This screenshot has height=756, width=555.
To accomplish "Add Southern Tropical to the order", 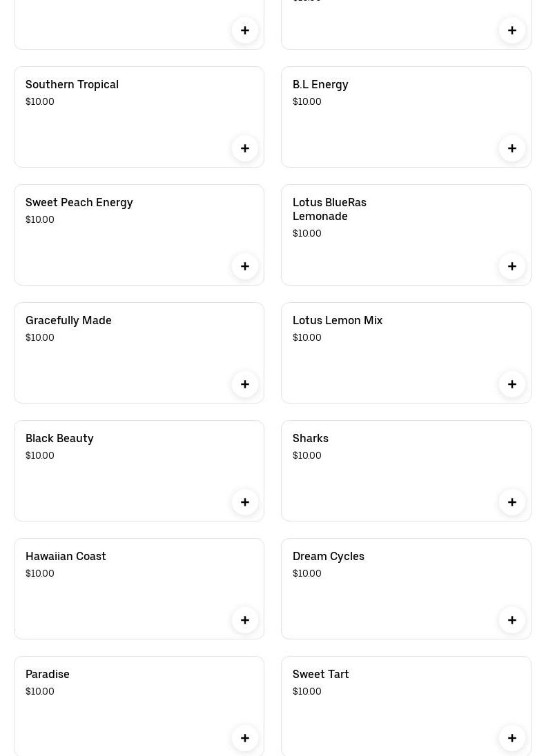I will click(245, 148).
